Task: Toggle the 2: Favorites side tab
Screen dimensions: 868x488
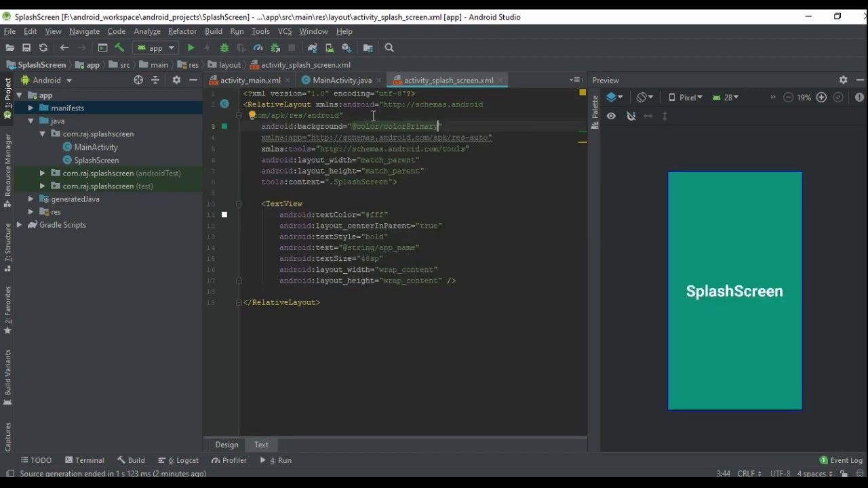Action: 7,310
